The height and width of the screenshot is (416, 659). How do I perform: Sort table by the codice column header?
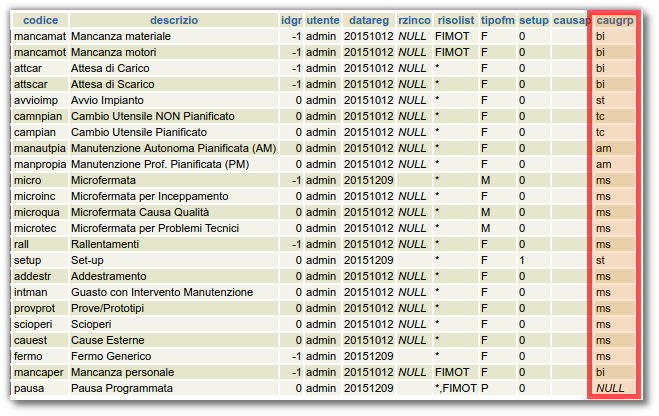pos(40,20)
